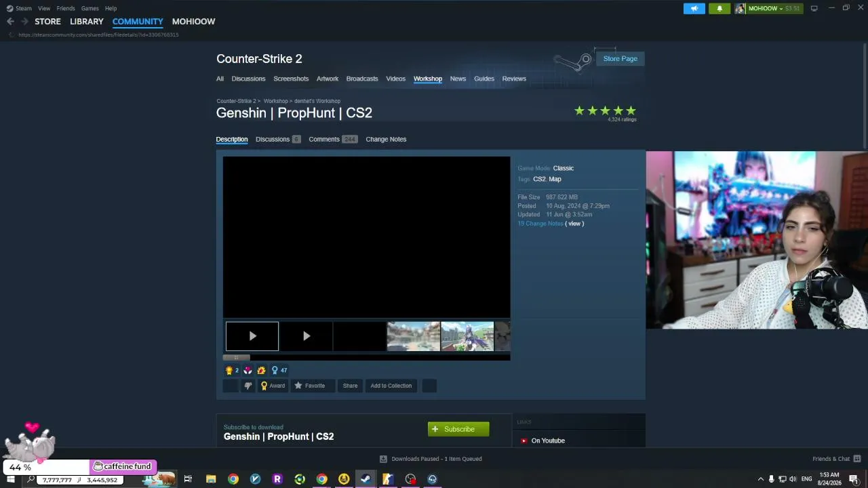
Task: Click the taskbar volume speaker icon
Action: [x=793, y=479]
